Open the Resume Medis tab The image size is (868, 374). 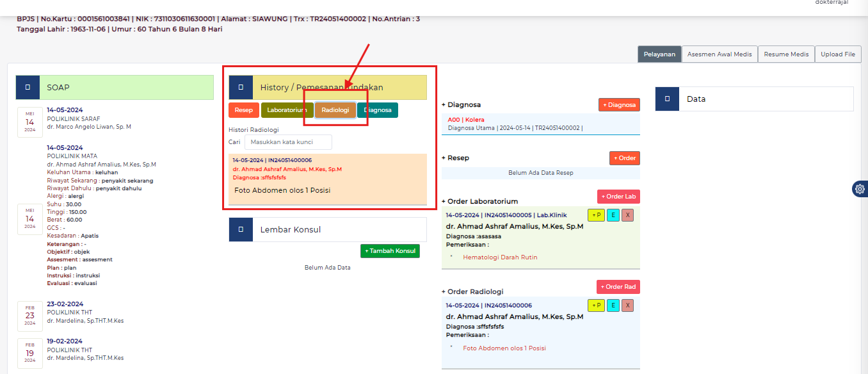[786, 54]
